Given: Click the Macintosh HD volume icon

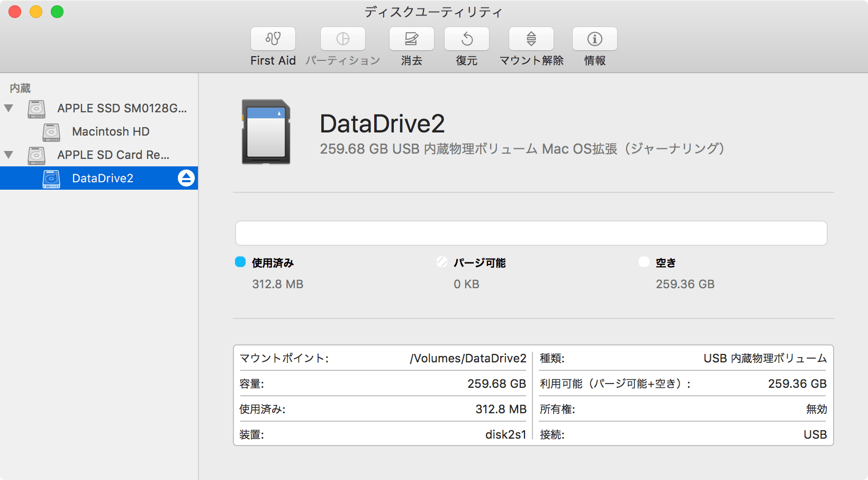Looking at the screenshot, I should tap(51, 132).
